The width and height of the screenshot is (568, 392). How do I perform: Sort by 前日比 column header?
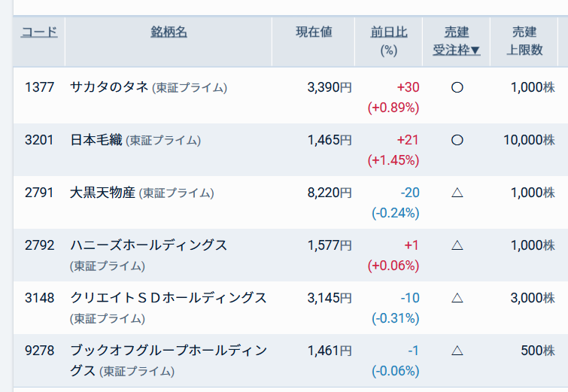389,32
